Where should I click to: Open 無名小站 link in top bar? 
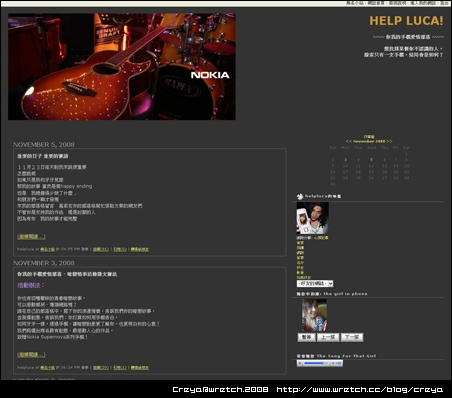pyautogui.click(x=356, y=3)
